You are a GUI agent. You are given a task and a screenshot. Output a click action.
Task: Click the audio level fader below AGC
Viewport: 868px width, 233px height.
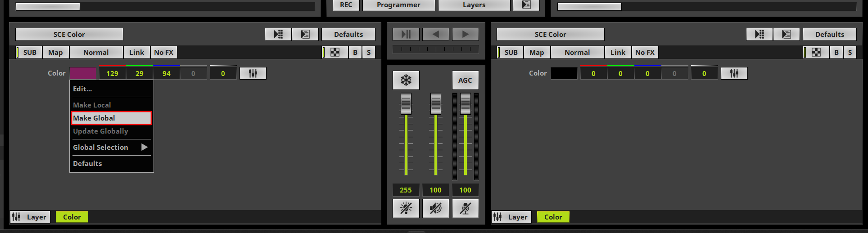466,104
